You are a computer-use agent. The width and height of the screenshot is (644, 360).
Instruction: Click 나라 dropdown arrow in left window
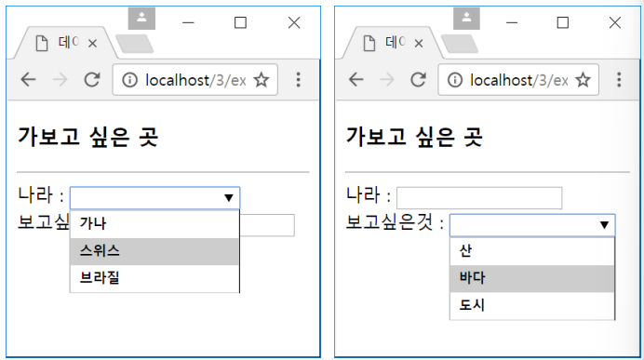[229, 198]
